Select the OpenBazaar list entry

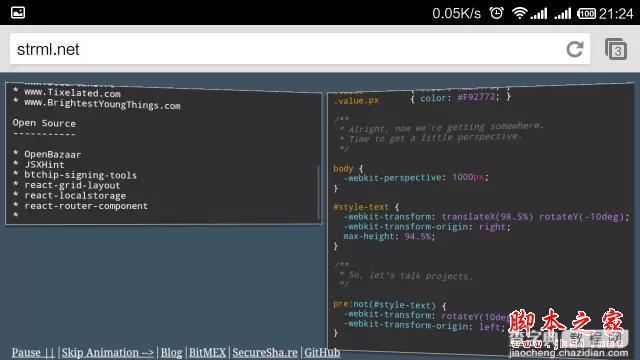point(53,154)
